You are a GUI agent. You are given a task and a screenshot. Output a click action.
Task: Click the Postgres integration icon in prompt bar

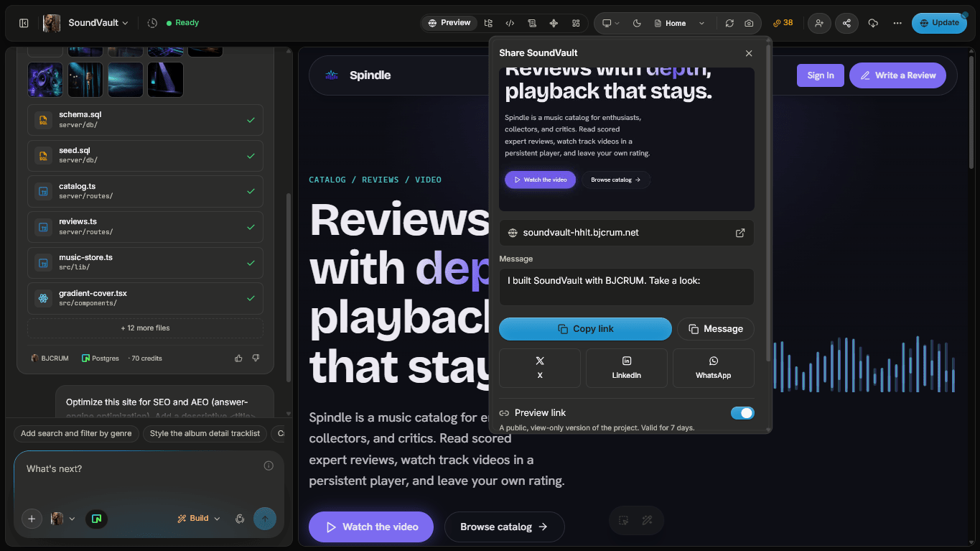coord(96,519)
